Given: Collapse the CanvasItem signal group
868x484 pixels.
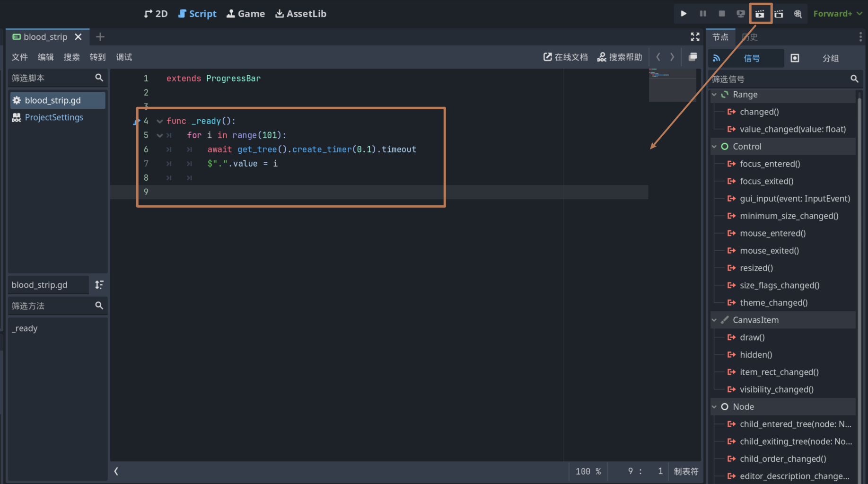Looking at the screenshot, I should pyautogui.click(x=714, y=320).
